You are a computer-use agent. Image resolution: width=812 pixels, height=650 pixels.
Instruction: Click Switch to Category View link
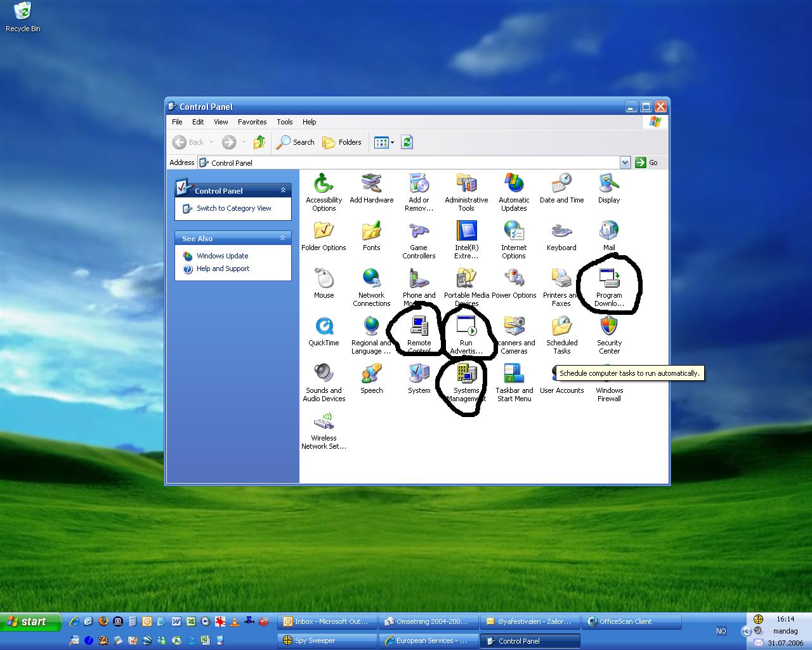point(233,208)
